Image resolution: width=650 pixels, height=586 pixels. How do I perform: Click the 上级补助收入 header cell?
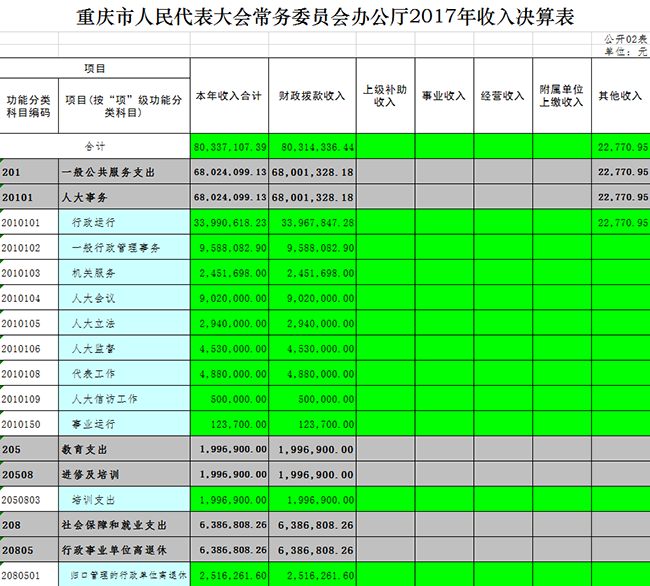(x=385, y=96)
